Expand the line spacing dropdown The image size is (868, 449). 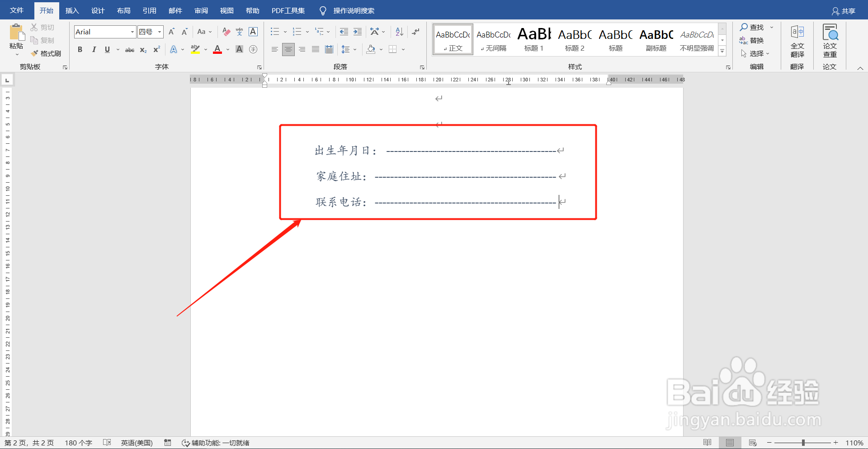(355, 49)
